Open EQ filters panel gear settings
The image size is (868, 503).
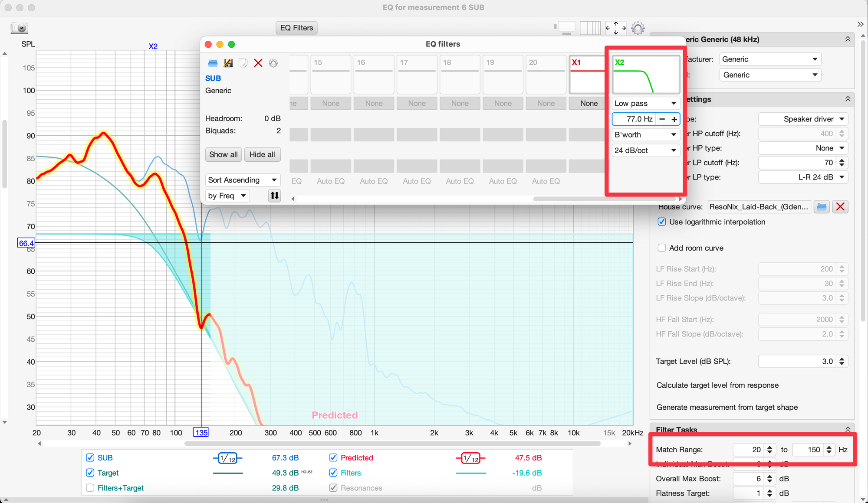(x=273, y=63)
